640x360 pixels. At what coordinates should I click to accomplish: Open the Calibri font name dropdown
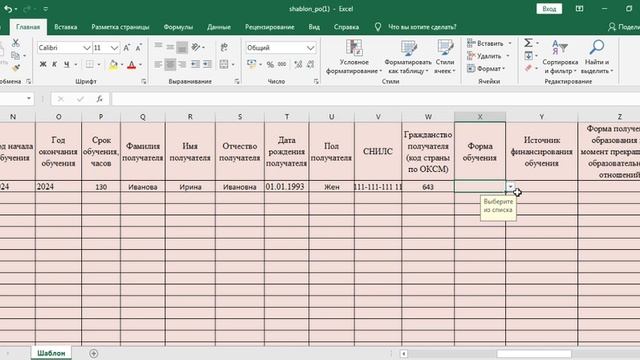pos(87,48)
